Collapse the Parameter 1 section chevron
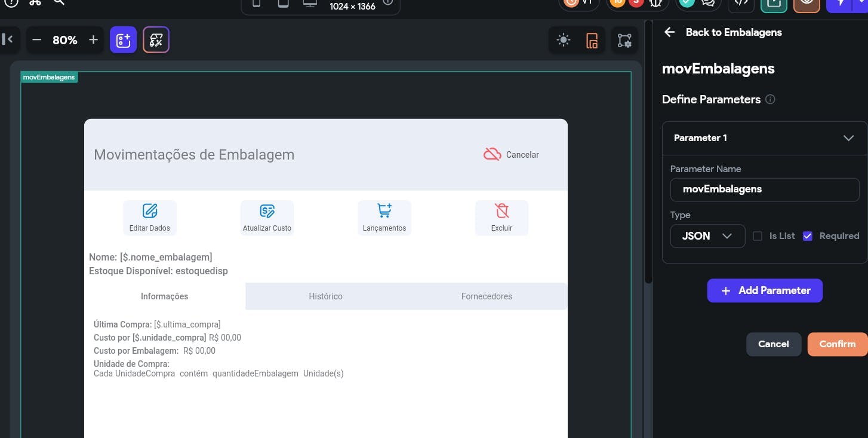The height and width of the screenshot is (438, 868). 848,138
